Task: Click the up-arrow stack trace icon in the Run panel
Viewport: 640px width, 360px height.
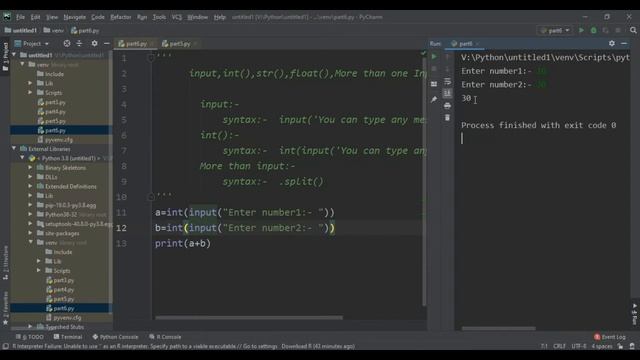Action: (x=447, y=56)
